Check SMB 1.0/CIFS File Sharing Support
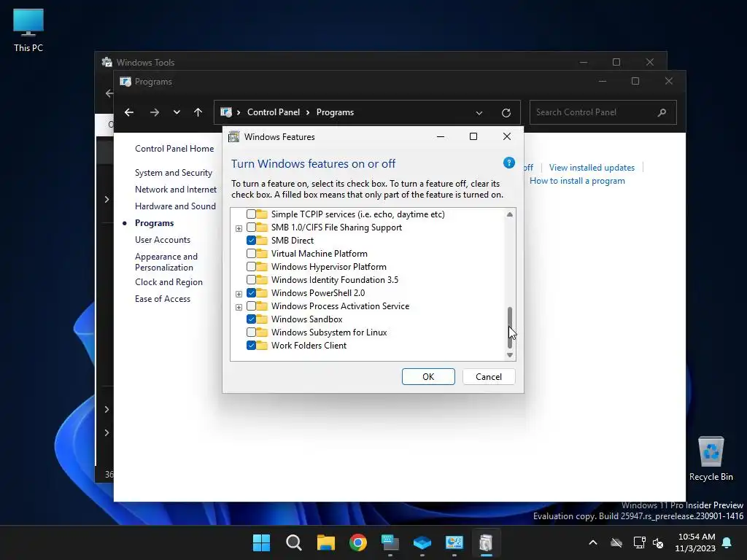Viewport: 747px width, 560px height. coord(251,227)
